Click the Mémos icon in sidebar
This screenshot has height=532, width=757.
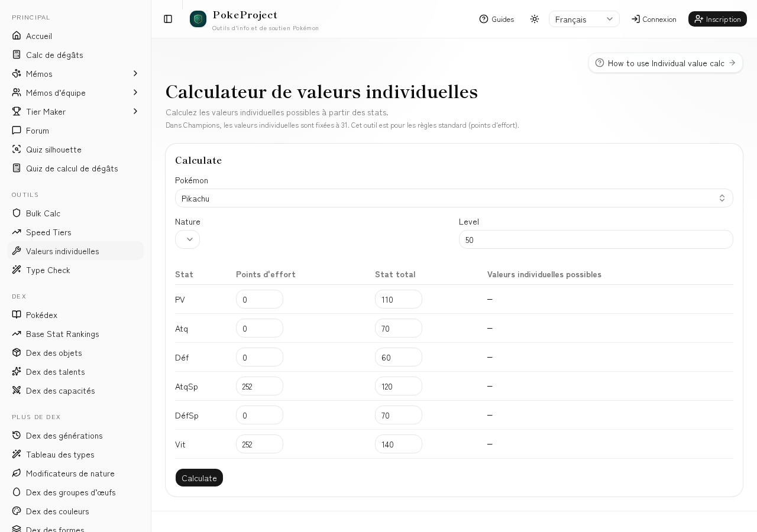(17, 74)
